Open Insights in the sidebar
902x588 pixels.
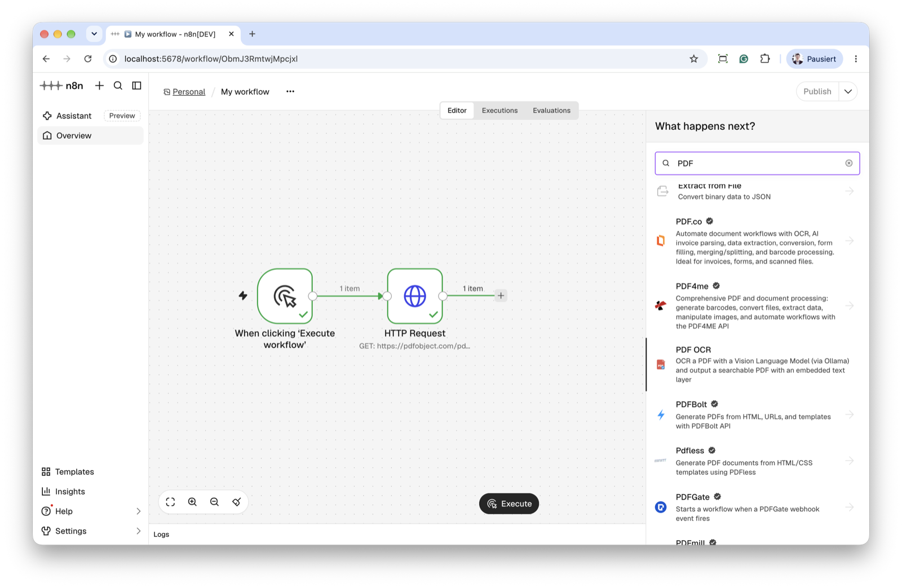[90, 492]
